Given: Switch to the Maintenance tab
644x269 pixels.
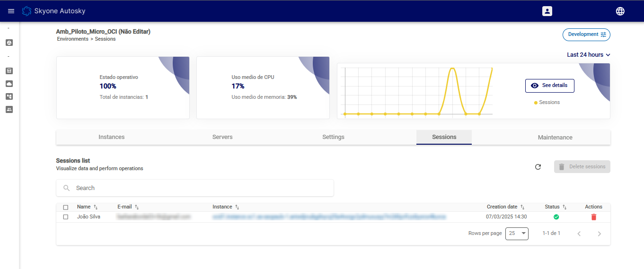Looking at the screenshot, I should click(x=555, y=138).
